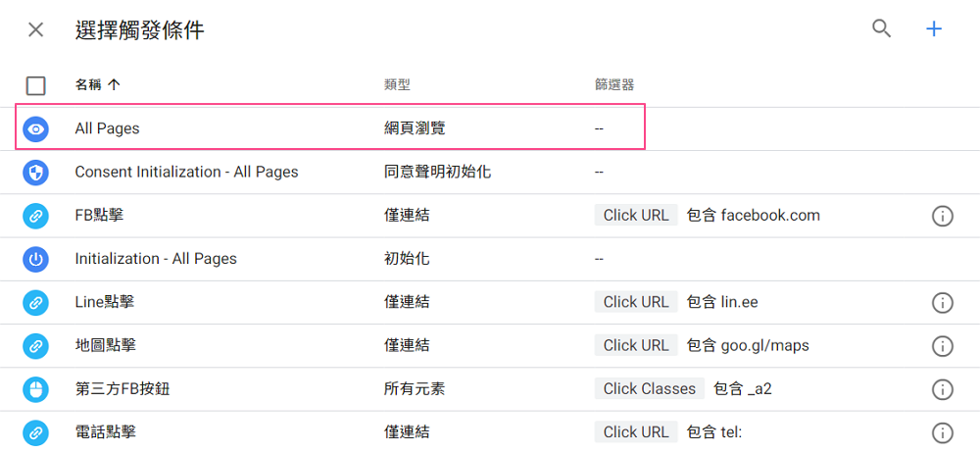
Task: Show info for Line點擊 filter
Action: [x=942, y=303]
